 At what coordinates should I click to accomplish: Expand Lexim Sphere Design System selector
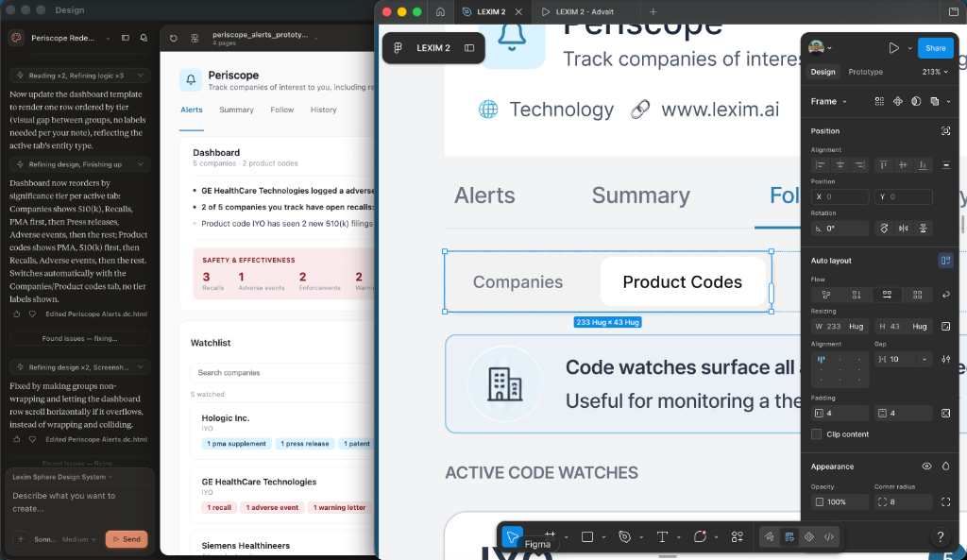click(62, 477)
